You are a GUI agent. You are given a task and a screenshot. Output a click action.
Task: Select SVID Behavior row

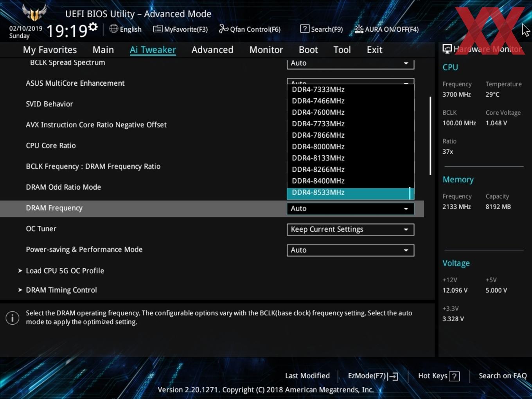49,104
